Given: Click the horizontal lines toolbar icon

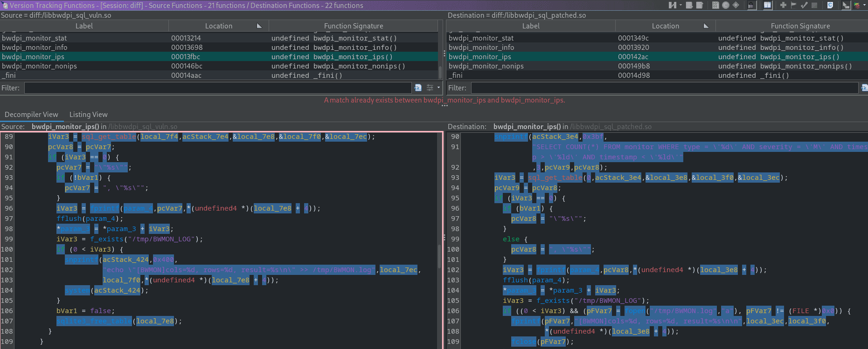Looking at the screenshot, I should 814,5.
